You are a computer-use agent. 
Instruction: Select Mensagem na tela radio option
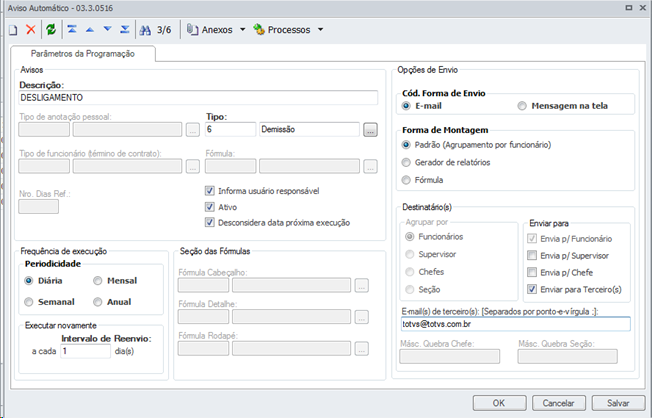point(522,106)
